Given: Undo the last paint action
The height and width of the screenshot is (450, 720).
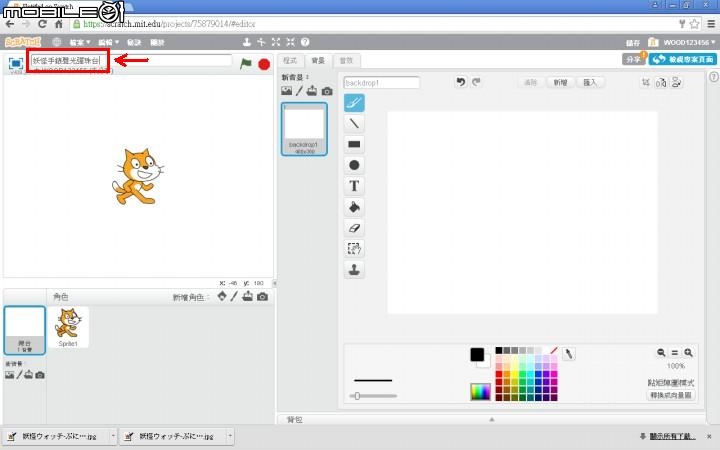Looking at the screenshot, I should tap(461, 82).
